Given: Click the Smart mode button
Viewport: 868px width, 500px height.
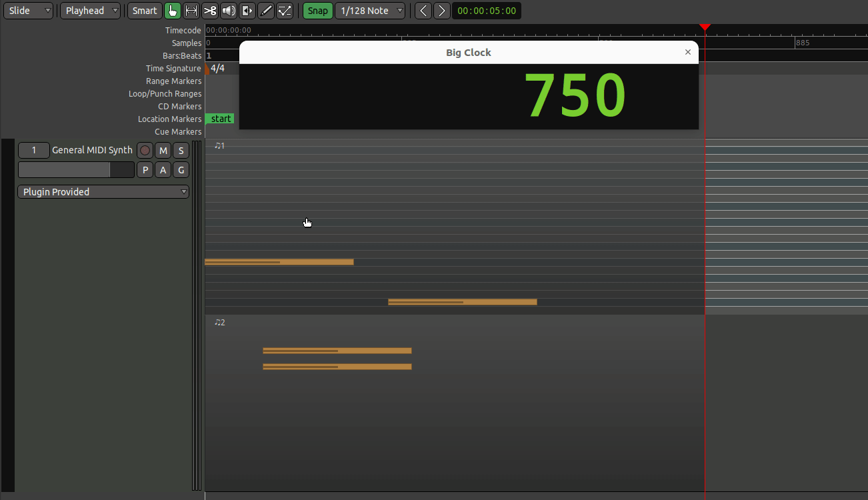Looking at the screenshot, I should coord(145,11).
